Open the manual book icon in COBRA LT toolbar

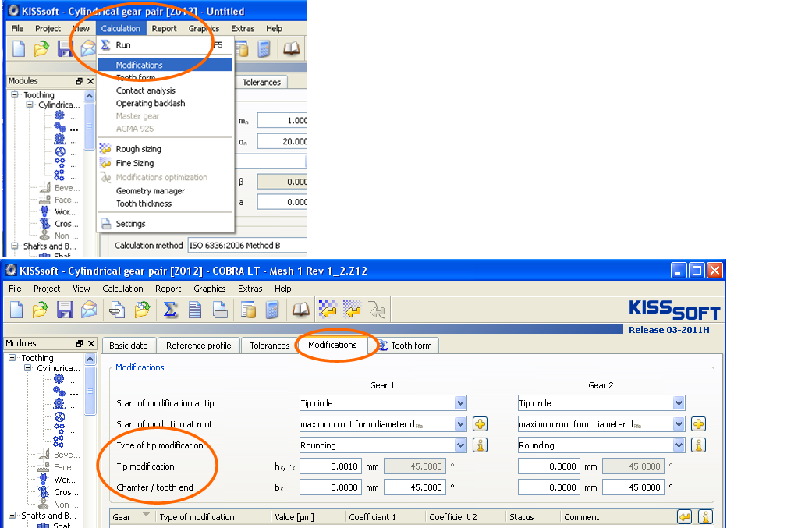pyautogui.click(x=301, y=310)
